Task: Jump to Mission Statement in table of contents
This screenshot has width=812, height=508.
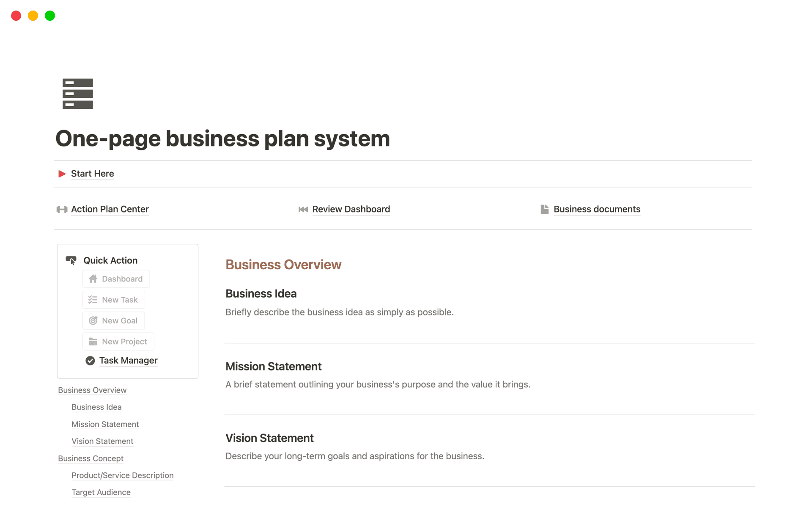Action: pyautogui.click(x=105, y=424)
